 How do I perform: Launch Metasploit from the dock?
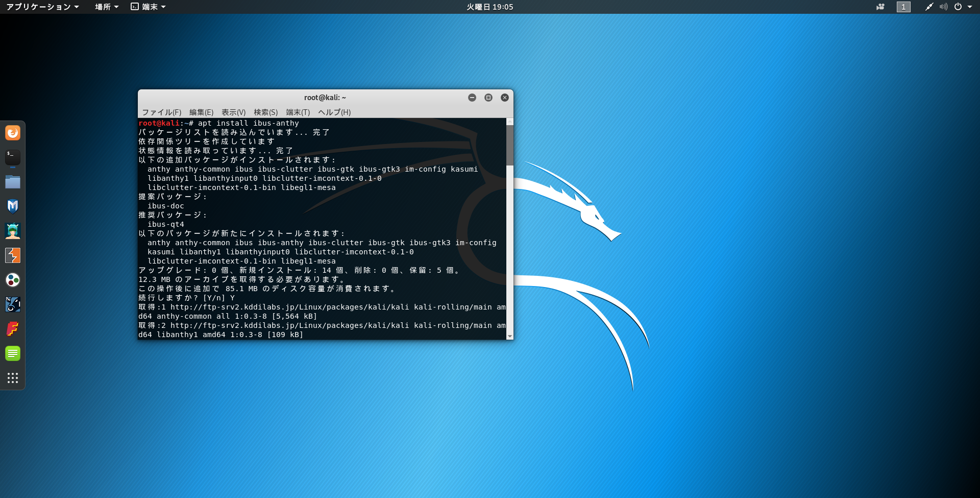coord(13,206)
